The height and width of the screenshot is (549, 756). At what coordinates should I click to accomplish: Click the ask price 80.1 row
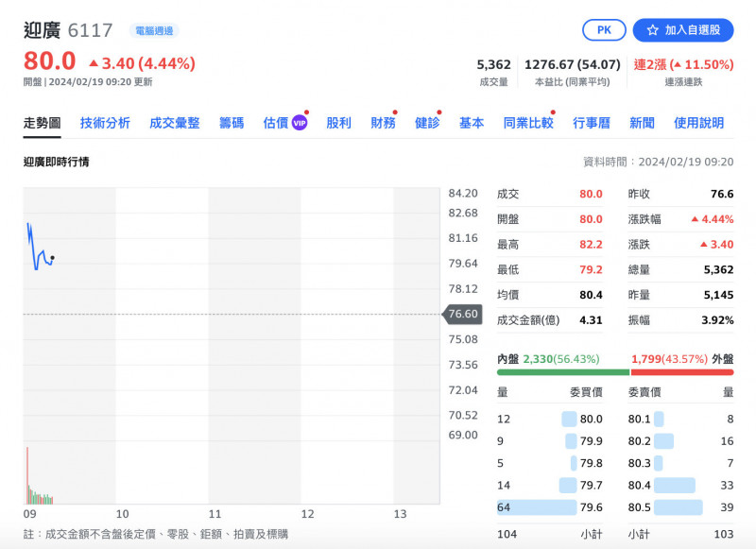click(680, 419)
